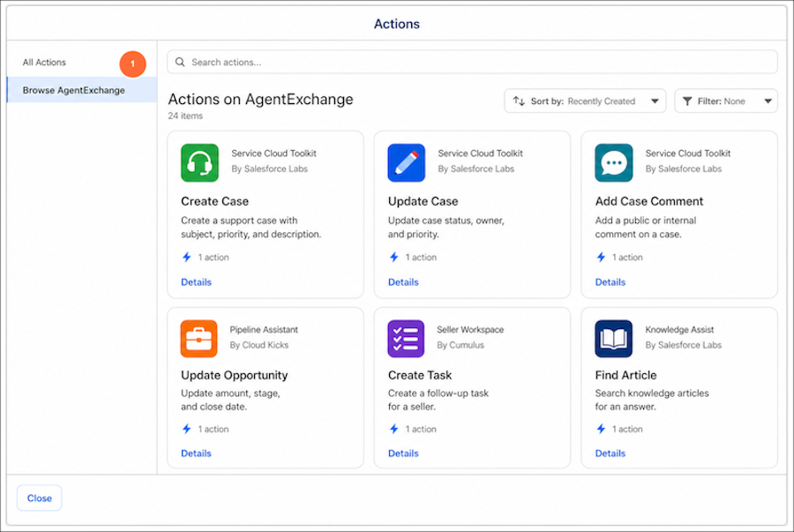Click the magnifier icon in search bar
The height and width of the screenshot is (532, 794).
(x=180, y=63)
